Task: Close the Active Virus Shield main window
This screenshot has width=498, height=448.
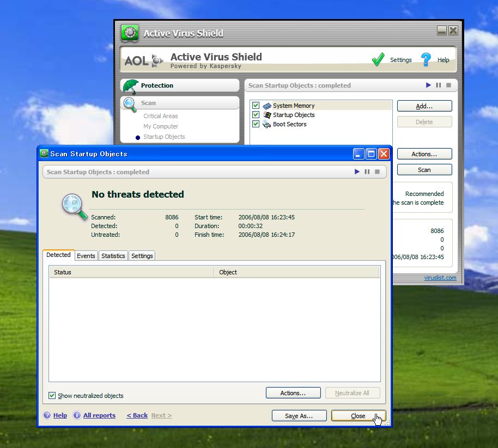Action: click(x=453, y=30)
